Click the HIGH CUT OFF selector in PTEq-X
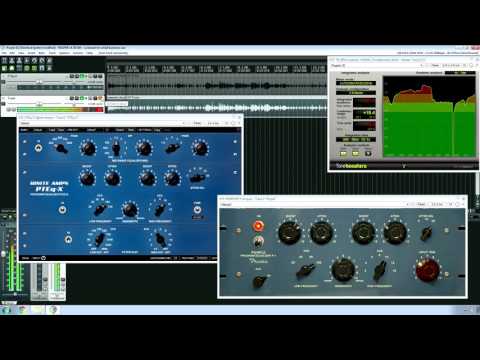480x360 pixels. point(161,239)
